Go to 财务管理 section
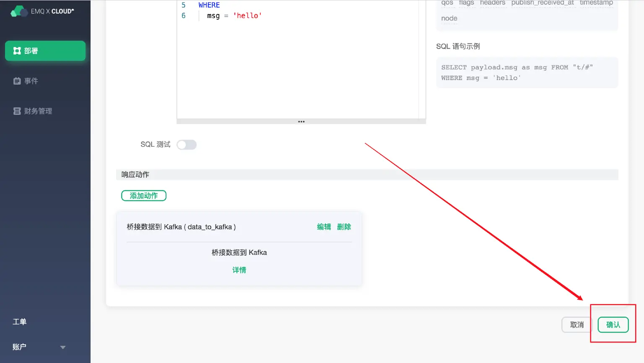Viewport: 644px width, 363px height. click(38, 111)
